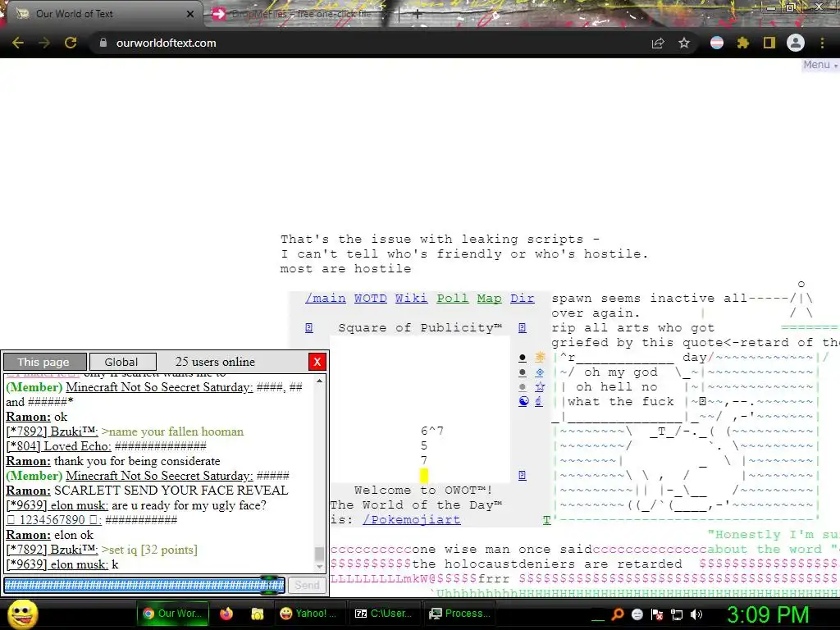Viewport: 840px width, 630px height.
Task: Toggle the browser side panel
Action: pyautogui.click(x=769, y=43)
